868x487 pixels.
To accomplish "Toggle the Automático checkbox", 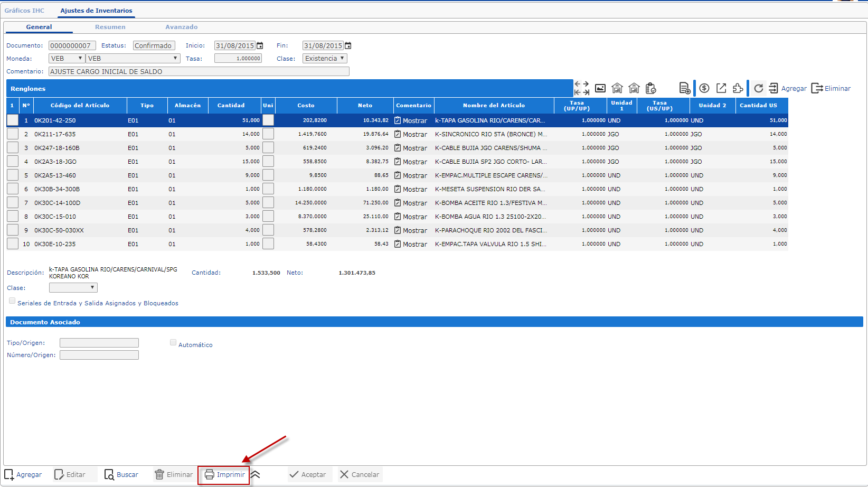I will 173,343.
